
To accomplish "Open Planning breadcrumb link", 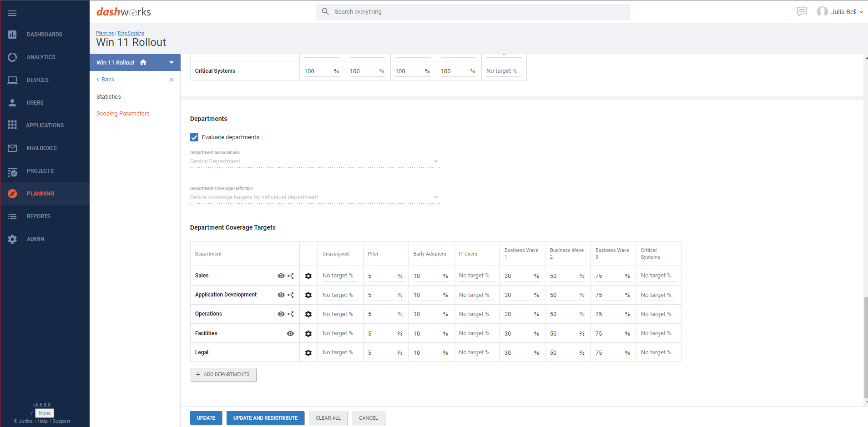I will [x=105, y=33].
